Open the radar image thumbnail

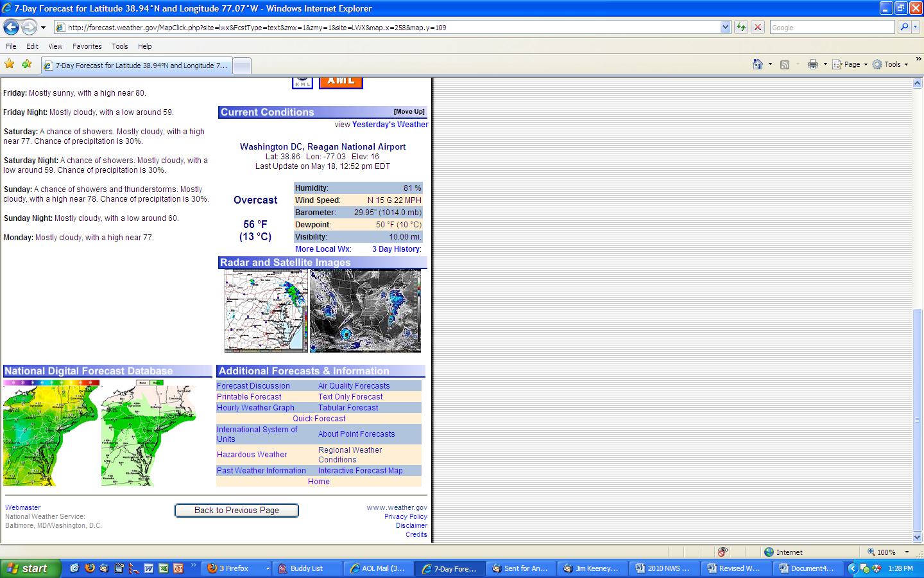266,311
